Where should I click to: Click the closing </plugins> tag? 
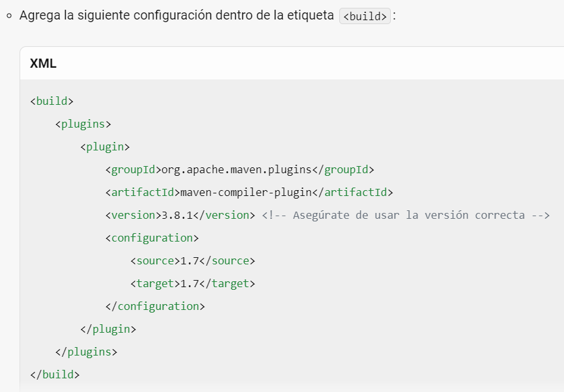coord(86,352)
